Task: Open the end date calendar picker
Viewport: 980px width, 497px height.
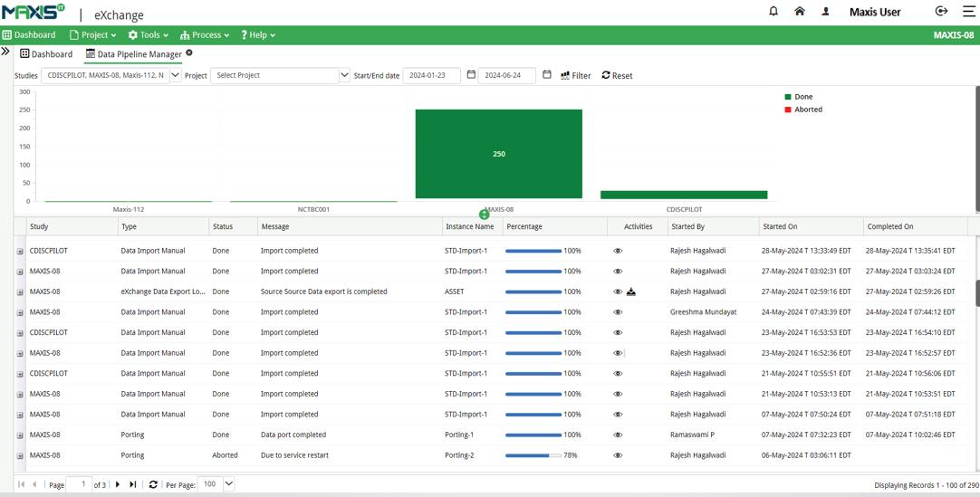Action: point(547,75)
